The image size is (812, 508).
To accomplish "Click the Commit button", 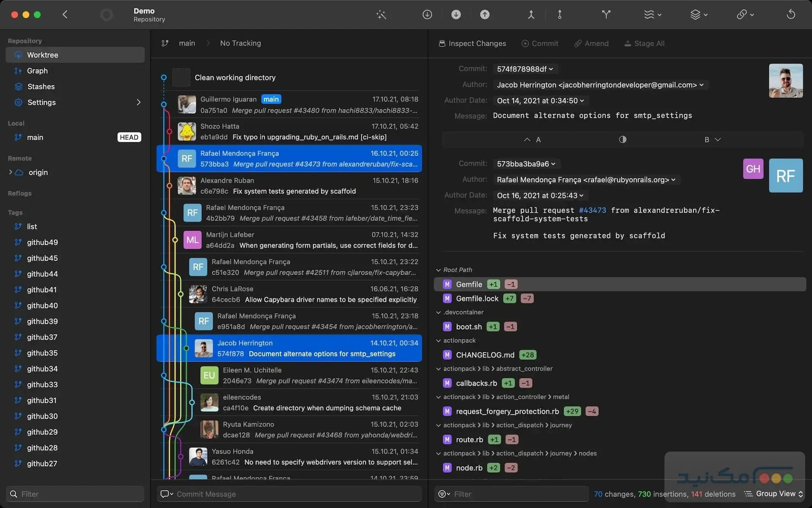I will [540, 43].
